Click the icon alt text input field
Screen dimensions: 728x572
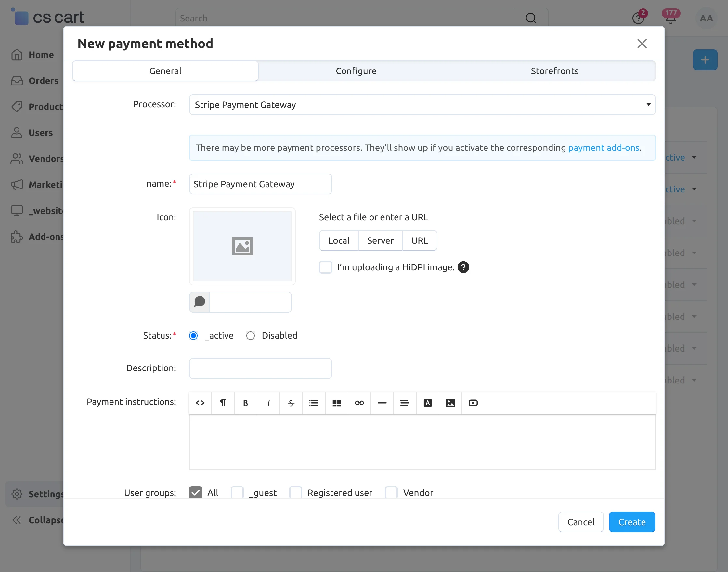tap(251, 302)
